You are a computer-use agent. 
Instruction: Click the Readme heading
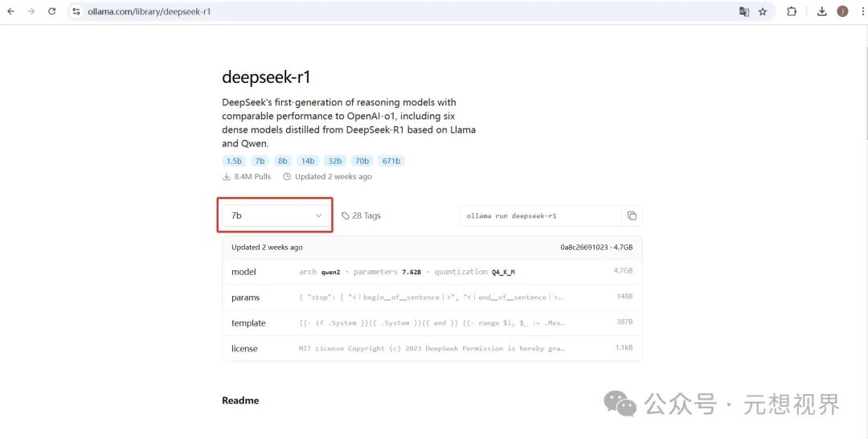click(240, 400)
